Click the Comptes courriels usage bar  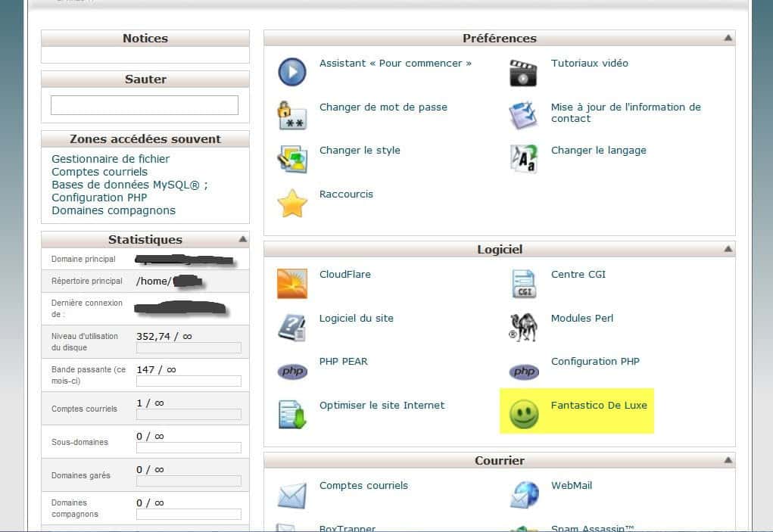tap(189, 414)
